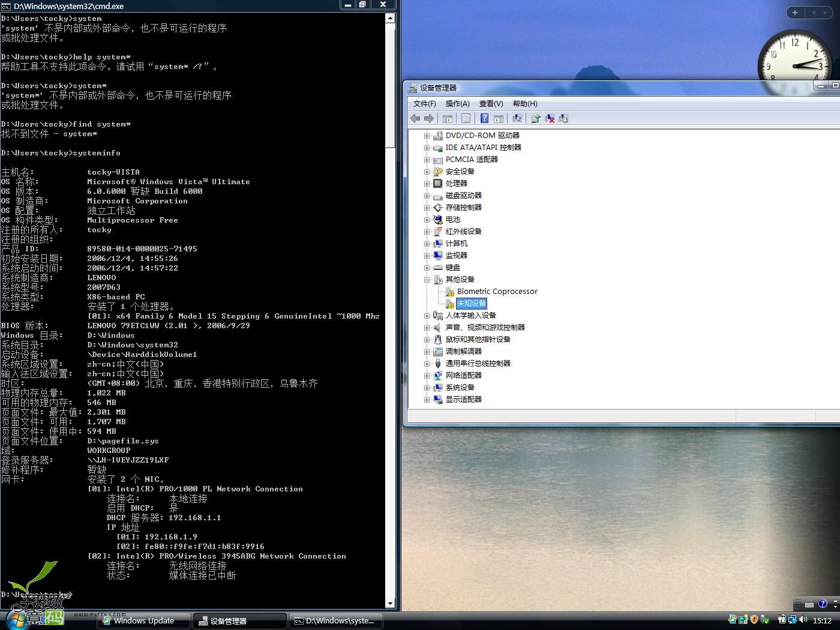This screenshot has height=630, width=840.
Task: Click the cmd window scrollbar down arrow
Action: [390, 604]
